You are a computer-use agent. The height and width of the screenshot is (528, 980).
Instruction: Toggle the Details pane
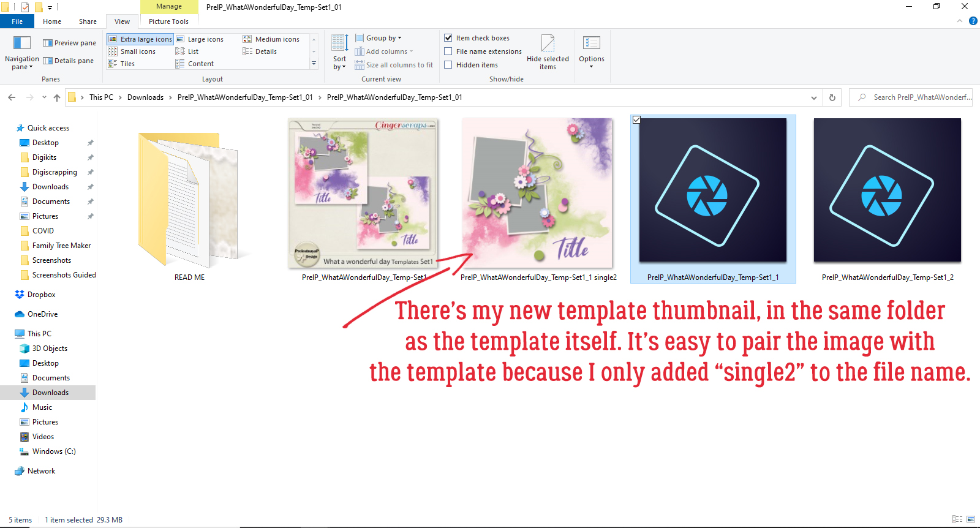(68, 61)
